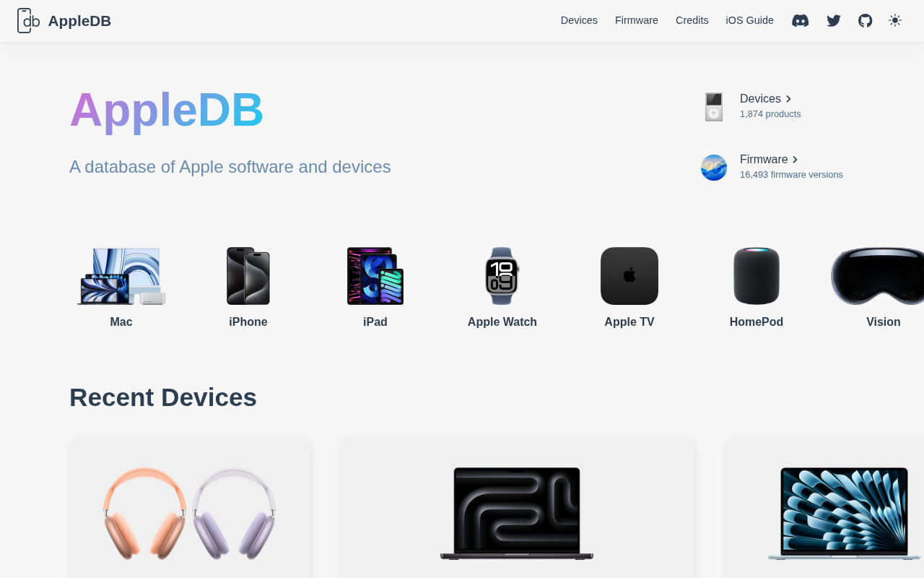Select the Mac category icon
This screenshot has width=924, height=578.
[x=121, y=276]
